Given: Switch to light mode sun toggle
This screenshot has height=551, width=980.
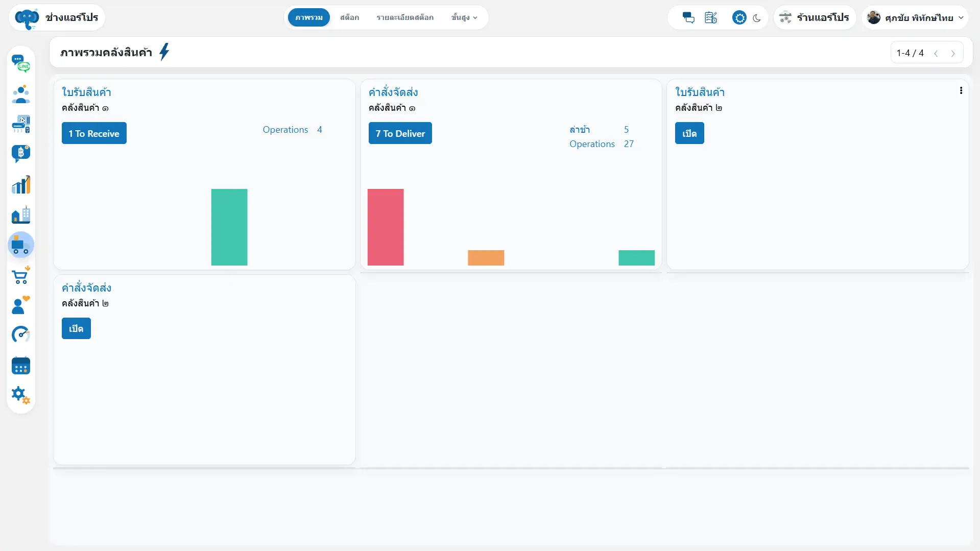Looking at the screenshot, I should pyautogui.click(x=739, y=18).
